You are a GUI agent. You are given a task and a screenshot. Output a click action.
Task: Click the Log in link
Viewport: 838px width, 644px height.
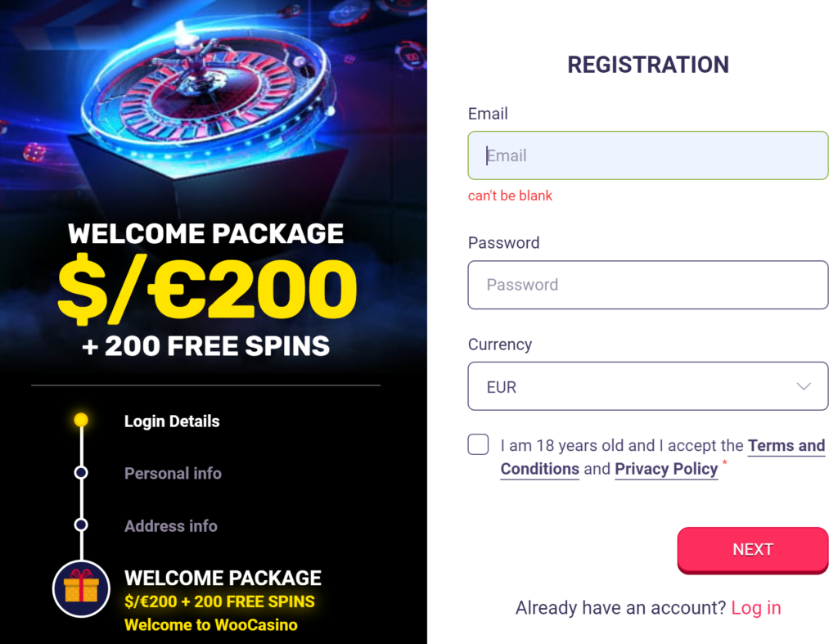coord(755,608)
